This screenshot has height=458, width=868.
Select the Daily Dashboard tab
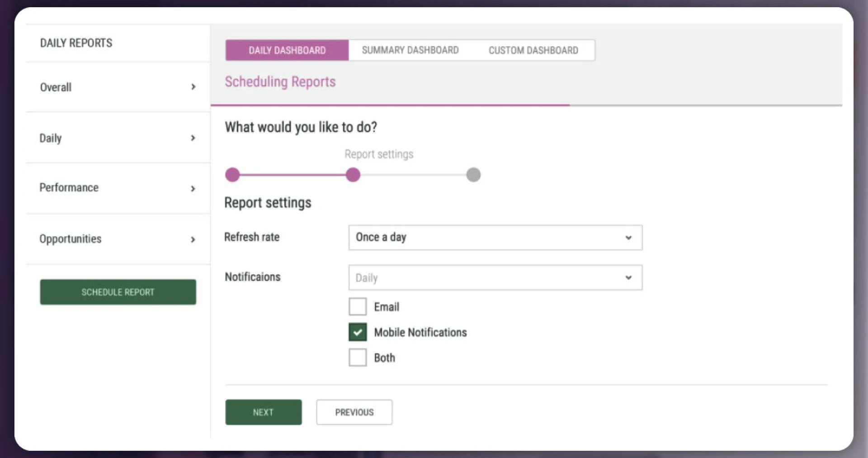tap(287, 50)
